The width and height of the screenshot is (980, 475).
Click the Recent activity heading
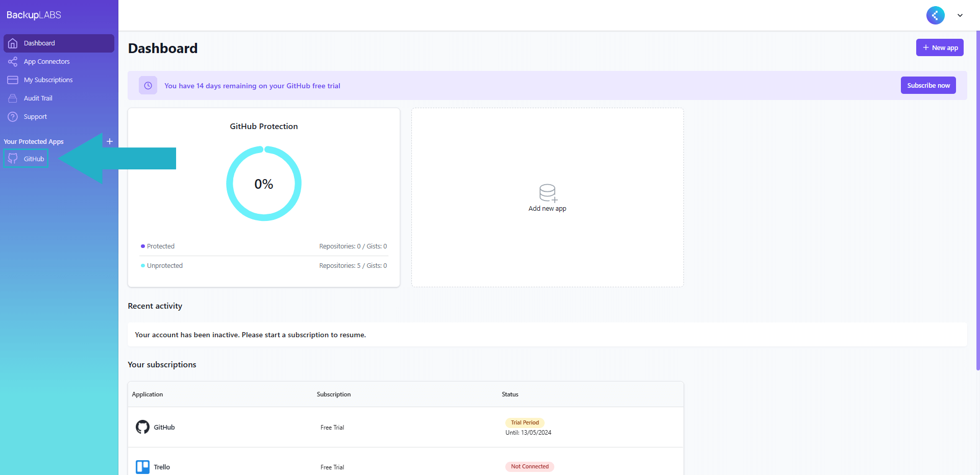(x=155, y=306)
